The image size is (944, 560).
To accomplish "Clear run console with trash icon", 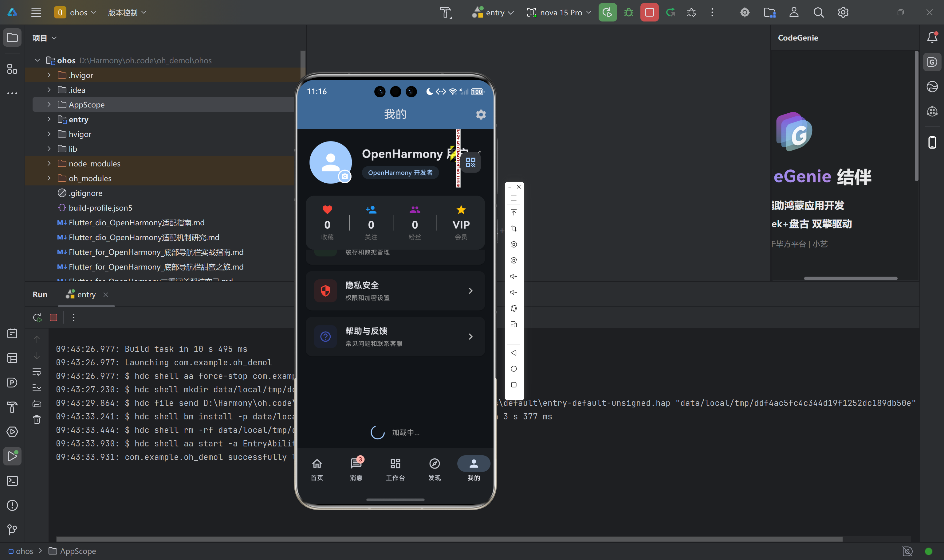I will click(37, 419).
